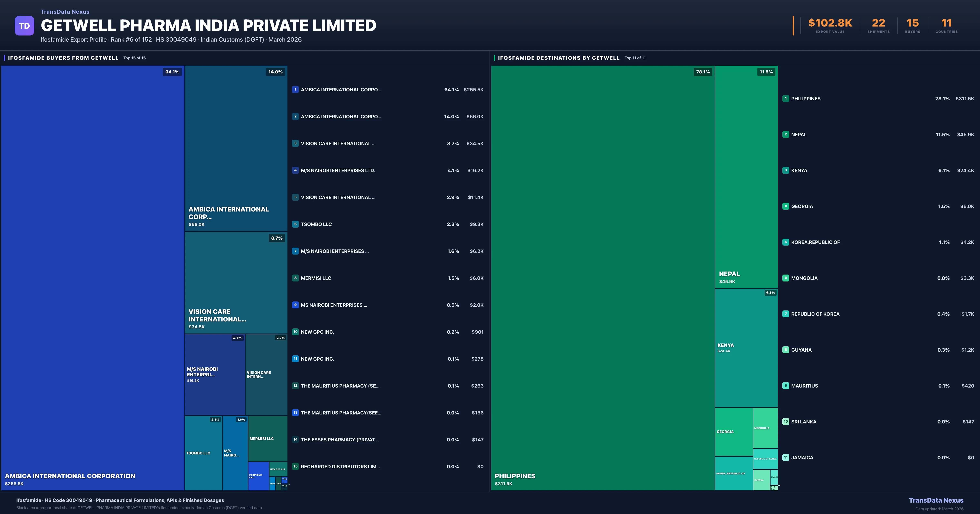980x514 pixels.
Task: Select the badge next to MERMISI LLC
Action: (296, 278)
